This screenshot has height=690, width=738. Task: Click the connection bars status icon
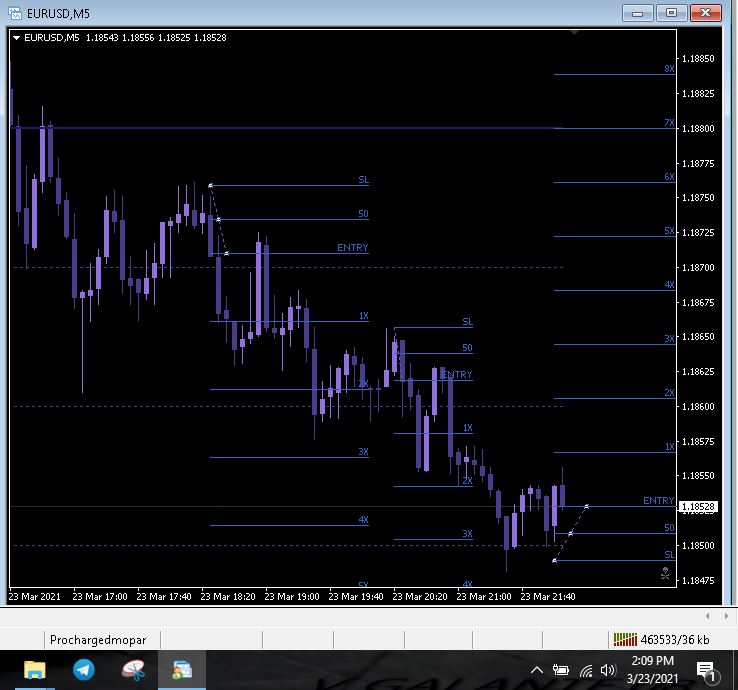pos(625,639)
